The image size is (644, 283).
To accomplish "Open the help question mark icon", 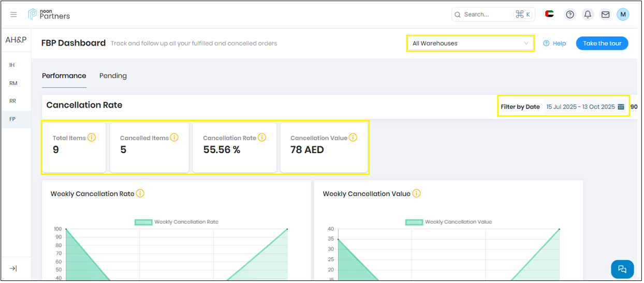I will [x=570, y=14].
